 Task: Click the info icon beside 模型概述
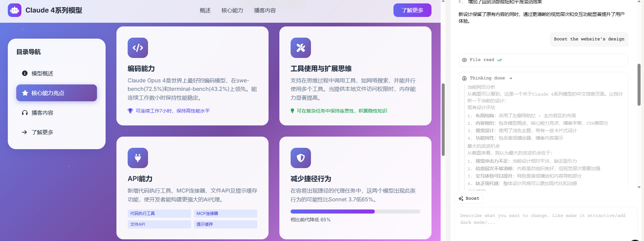point(25,73)
